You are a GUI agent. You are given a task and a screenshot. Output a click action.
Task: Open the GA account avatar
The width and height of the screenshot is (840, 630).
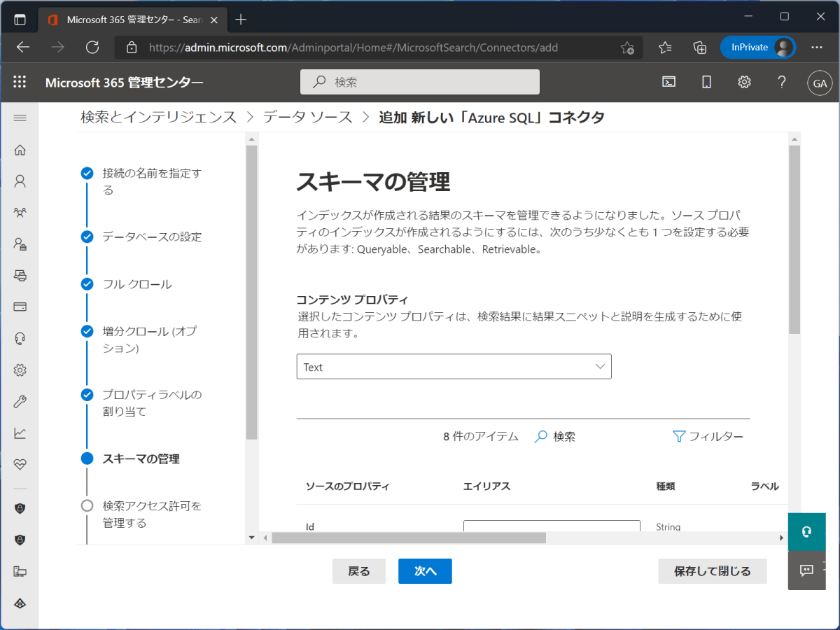click(820, 83)
